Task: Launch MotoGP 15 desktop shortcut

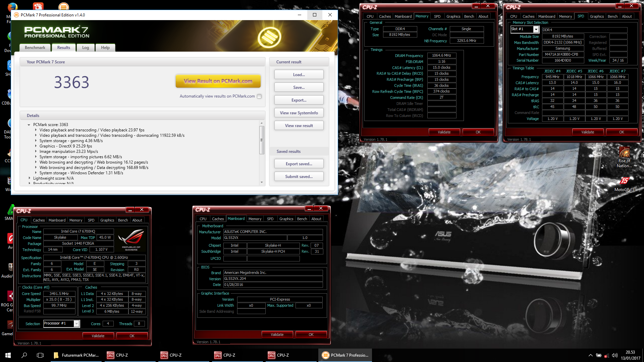Action: pyautogui.click(x=624, y=184)
